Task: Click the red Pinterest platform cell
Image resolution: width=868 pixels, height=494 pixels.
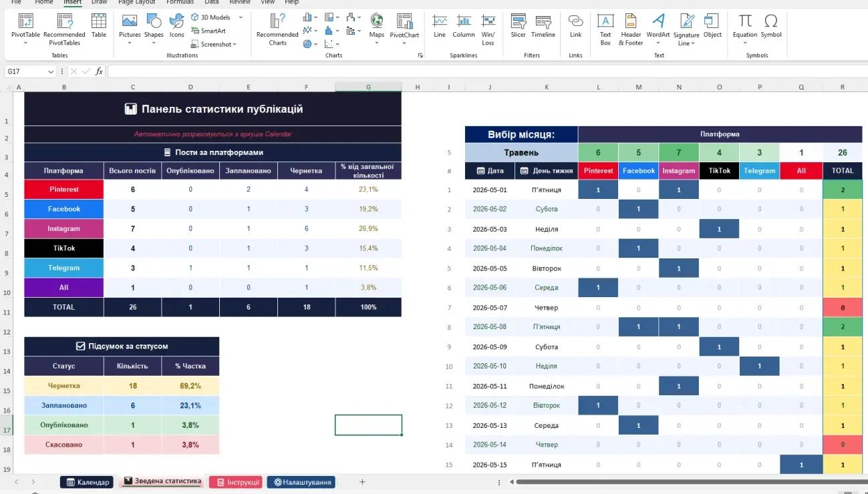Action: [x=63, y=190]
